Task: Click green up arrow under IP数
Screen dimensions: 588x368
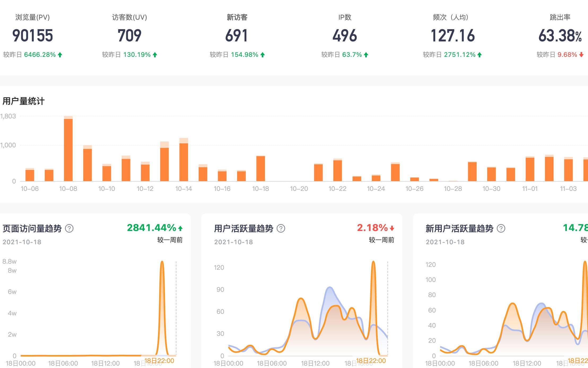Action: (x=366, y=55)
